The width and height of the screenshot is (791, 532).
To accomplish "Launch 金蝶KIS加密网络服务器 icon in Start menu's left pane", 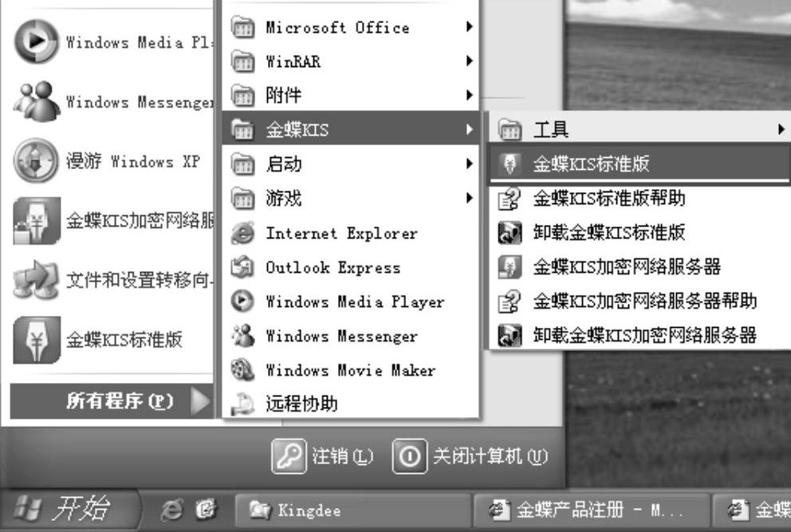I will tap(37, 221).
